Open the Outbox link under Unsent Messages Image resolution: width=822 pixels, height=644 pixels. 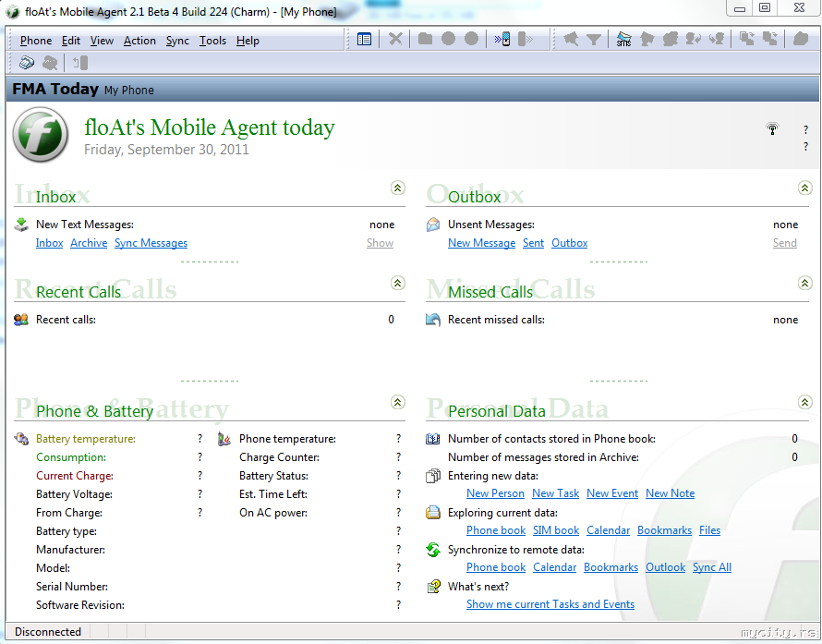coord(569,243)
